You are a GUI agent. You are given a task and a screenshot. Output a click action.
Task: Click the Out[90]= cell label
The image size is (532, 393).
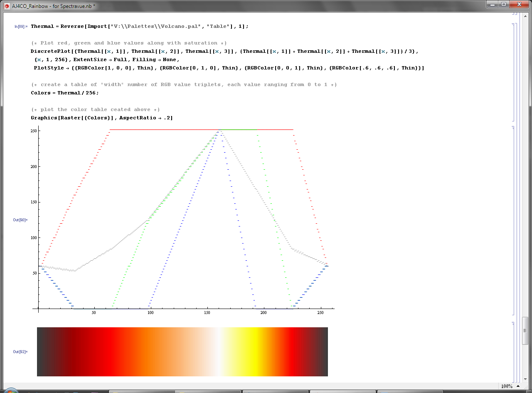20,220
